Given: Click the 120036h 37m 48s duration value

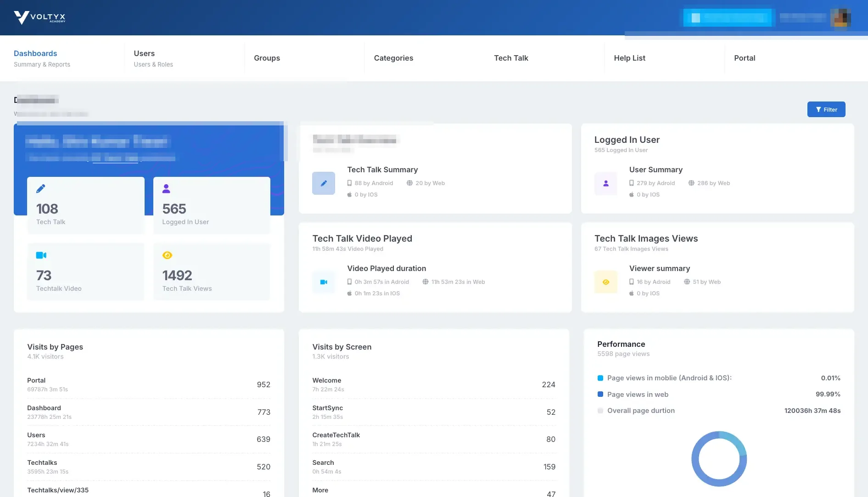Looking at the screenshot, I should point(812,411).
